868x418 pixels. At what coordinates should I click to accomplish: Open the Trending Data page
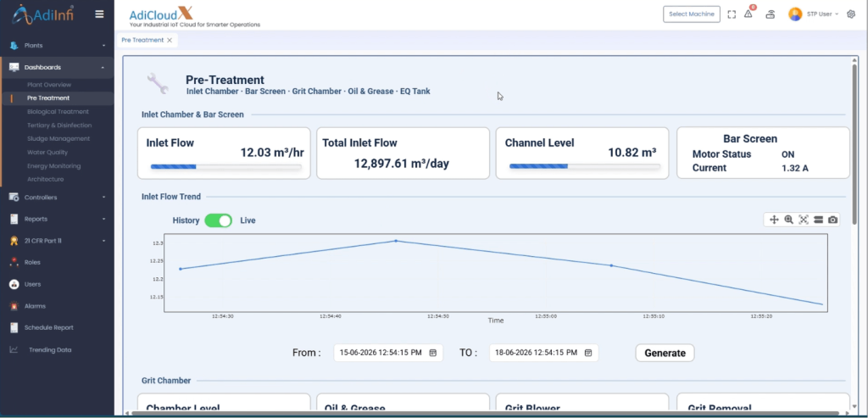pos(50,350)
